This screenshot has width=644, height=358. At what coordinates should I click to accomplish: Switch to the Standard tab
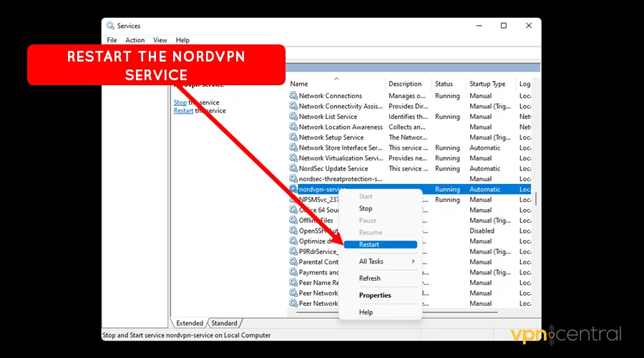(x=224, y=323)
